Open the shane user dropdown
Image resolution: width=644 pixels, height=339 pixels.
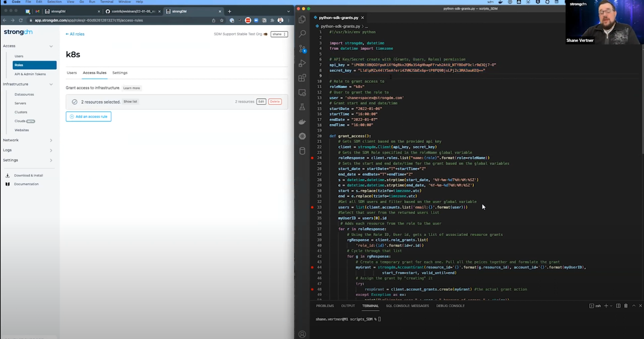pos(279,34)
